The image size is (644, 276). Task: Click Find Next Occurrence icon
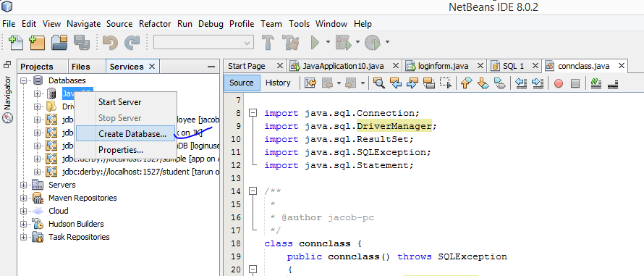[412, 83]
